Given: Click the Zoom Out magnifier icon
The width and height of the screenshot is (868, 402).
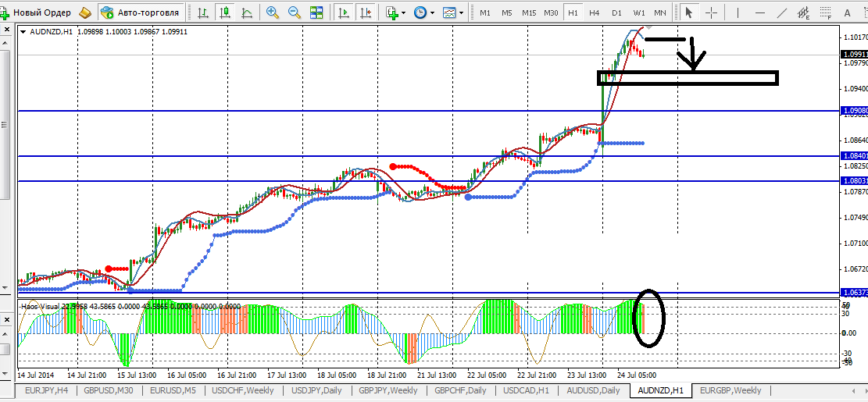Looking at the screenshot, I should point(295,12).
